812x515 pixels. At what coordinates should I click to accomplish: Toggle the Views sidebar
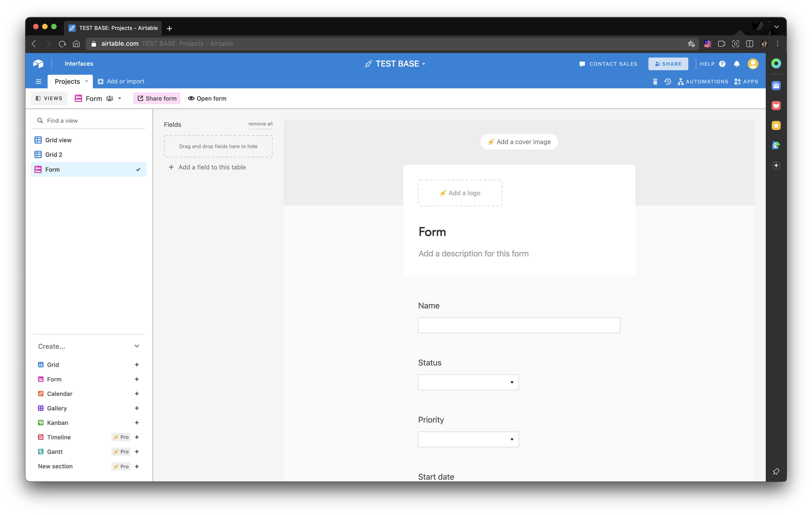49,99
